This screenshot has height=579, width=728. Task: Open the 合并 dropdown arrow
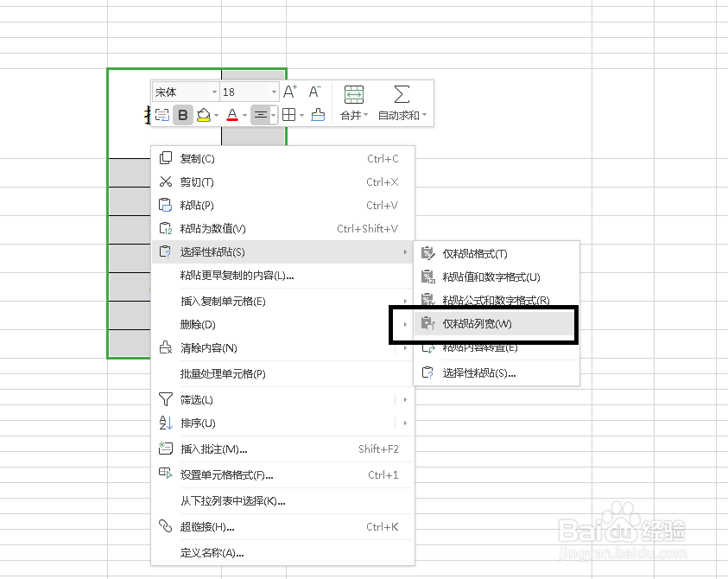click(366, 115)
